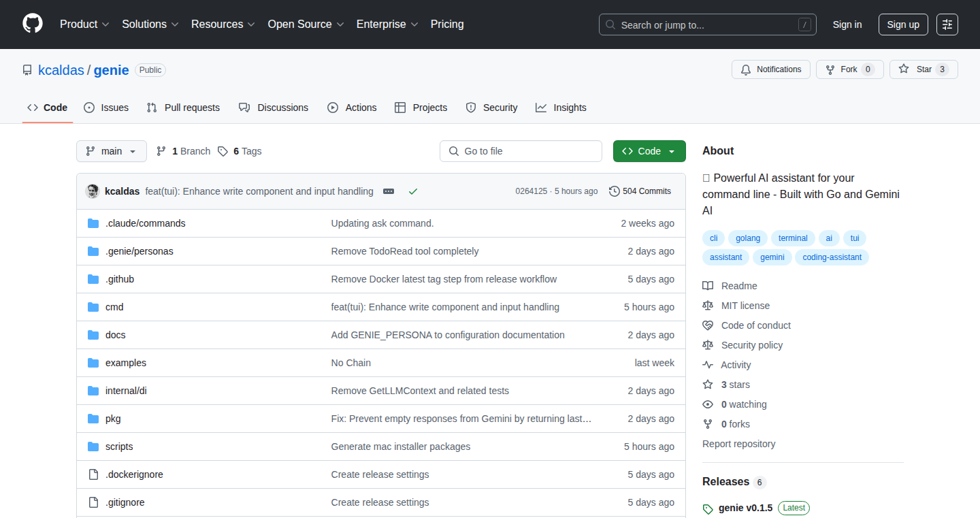Click the tag icon next to 6 Tags
Viewport: 980px width, 518px height.
click(223, 151)
